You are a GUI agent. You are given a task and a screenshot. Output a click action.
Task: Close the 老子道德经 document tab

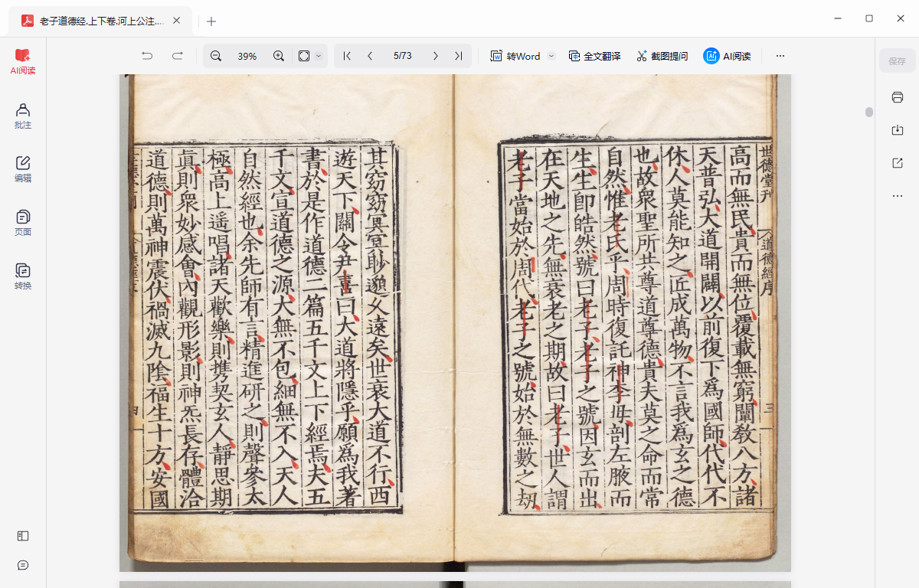pyautogui.click(x=177, y=21)
